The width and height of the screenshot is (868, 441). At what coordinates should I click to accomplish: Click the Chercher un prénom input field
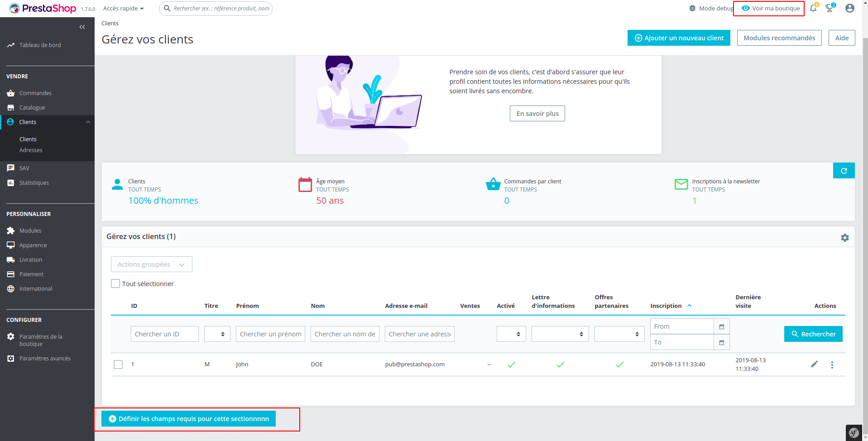tap(270, 334)
